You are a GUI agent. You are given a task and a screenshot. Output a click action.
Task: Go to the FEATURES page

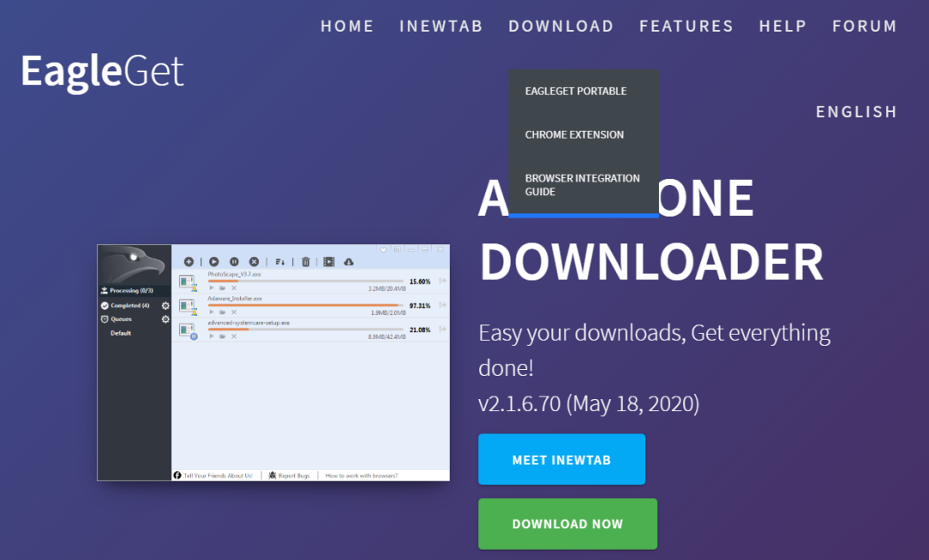[x=686, y=26]
